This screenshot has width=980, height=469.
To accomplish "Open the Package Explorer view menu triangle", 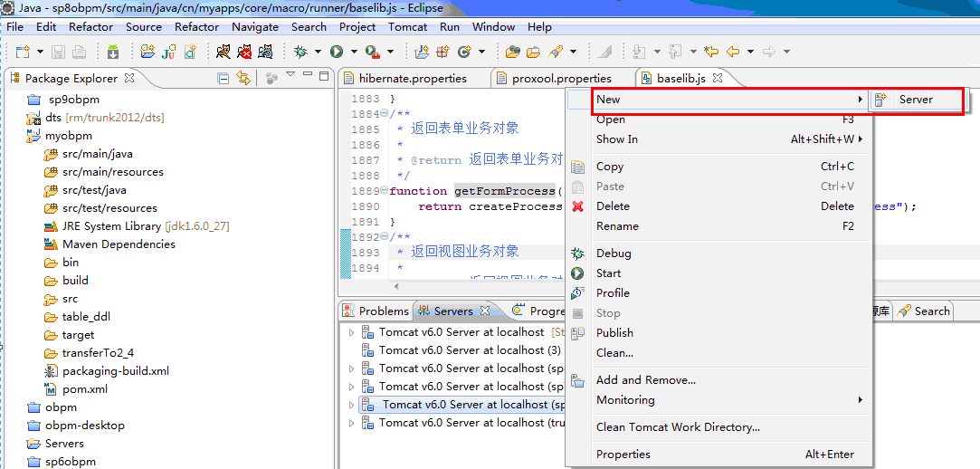I will (290, 75).
